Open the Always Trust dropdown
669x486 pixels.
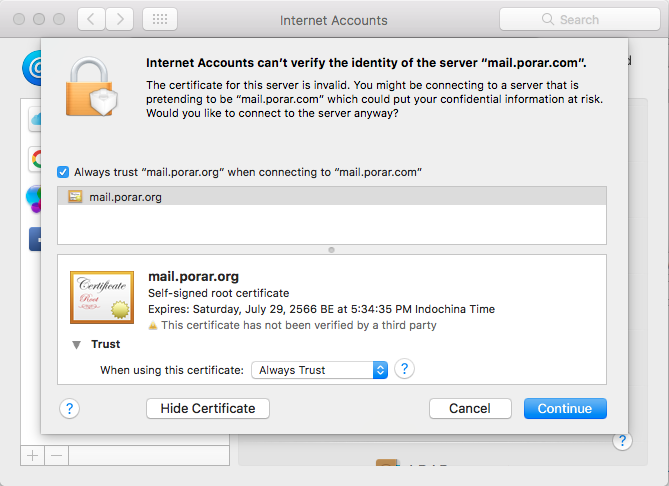click(319, 370)
